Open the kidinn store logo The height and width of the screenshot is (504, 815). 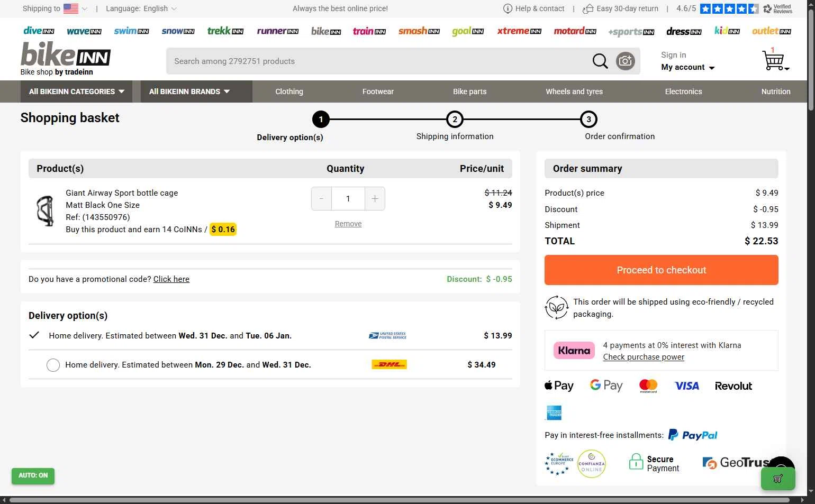click(727, 31)
